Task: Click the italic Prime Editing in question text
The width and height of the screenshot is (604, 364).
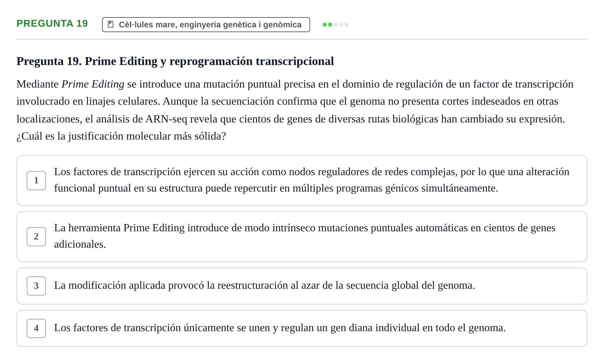Action: [93, 84]
